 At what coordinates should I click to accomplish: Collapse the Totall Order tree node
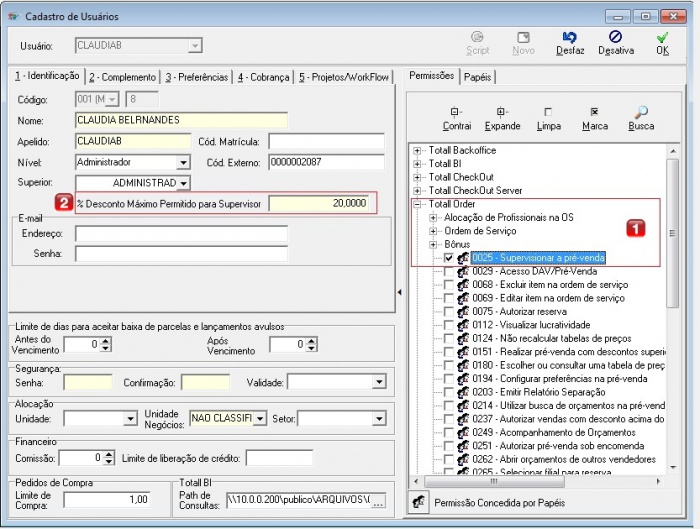(x=418, y=204)
